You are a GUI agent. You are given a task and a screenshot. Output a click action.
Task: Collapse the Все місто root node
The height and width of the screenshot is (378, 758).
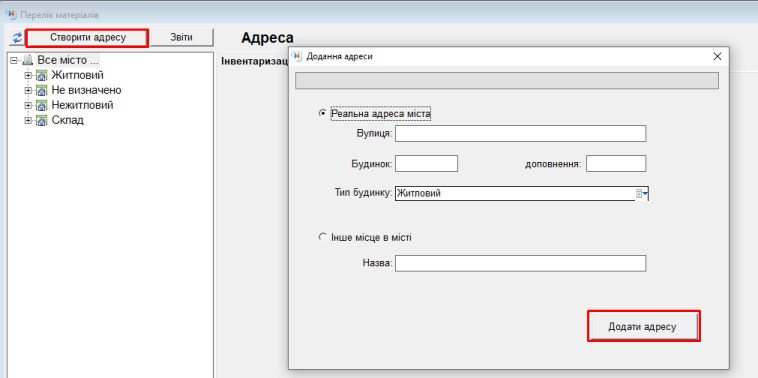tap(14, 60)
